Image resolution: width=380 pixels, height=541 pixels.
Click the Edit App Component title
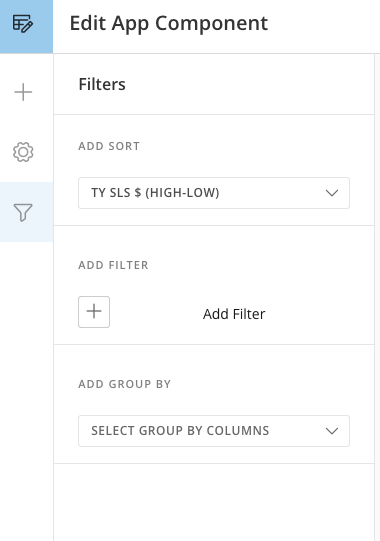point(169,23)
